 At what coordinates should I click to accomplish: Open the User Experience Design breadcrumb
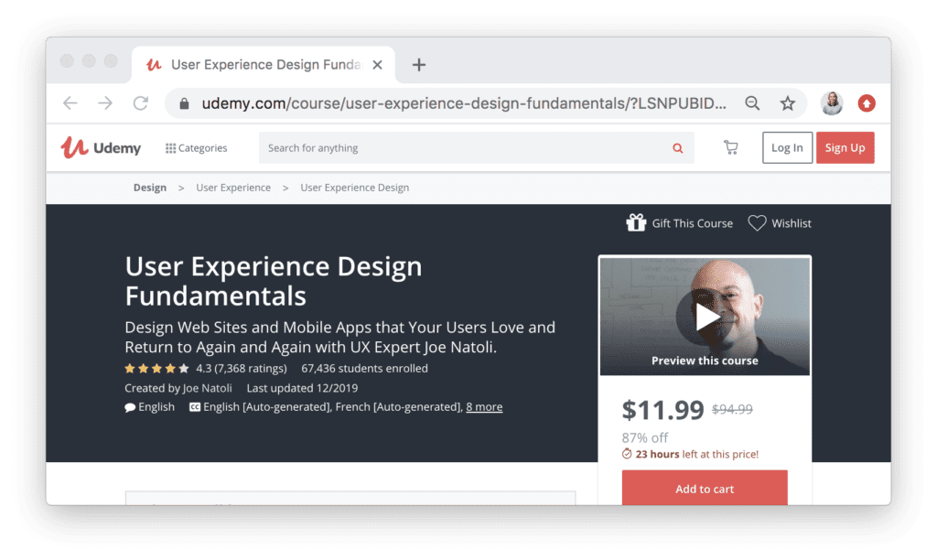354,188
